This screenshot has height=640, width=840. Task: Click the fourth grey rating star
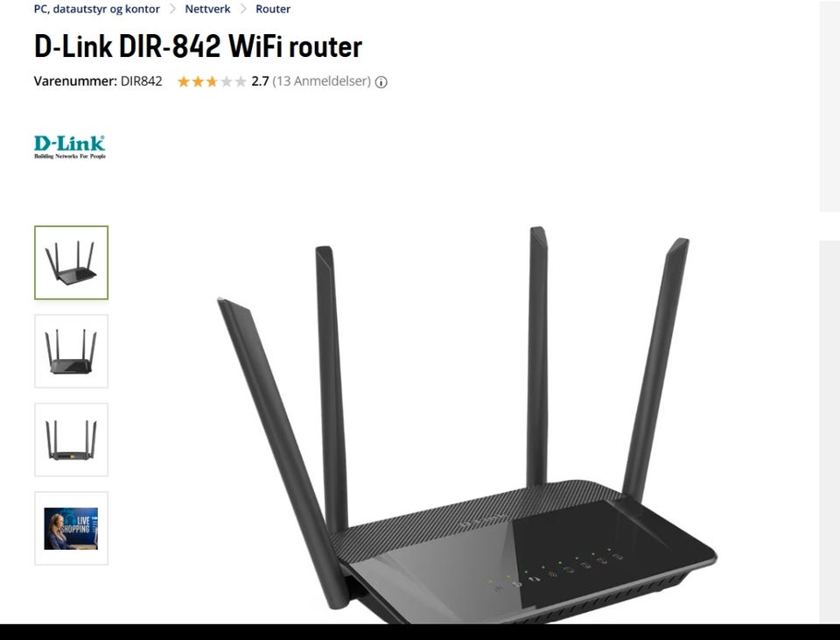point(227,81)
